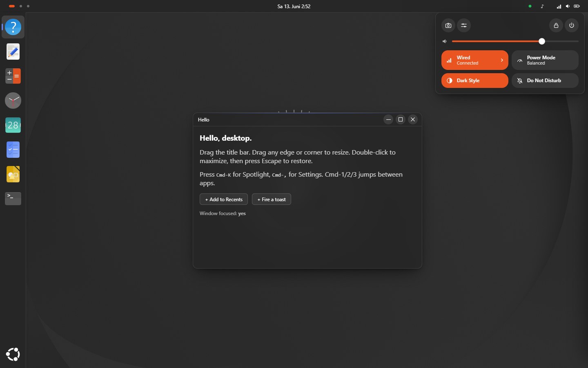Open settings via the sliders icon

(x=464, y=25)
